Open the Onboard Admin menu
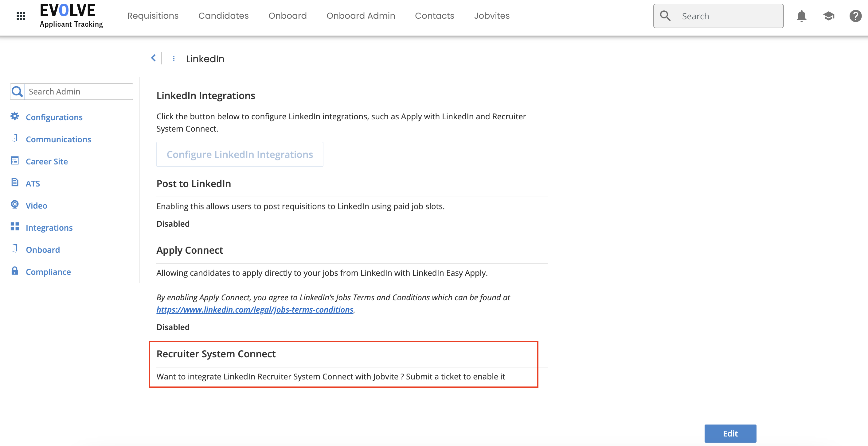The height and width of the screenshot is (446, 868). point(361,15)
